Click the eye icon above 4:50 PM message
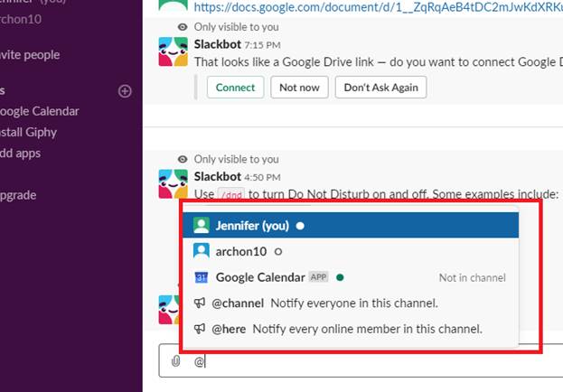The width and height of the screenshot is (563, 392). (183, 159)
